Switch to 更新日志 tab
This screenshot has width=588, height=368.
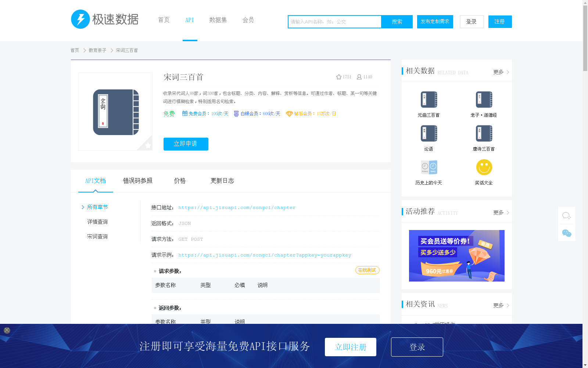pyautogui.click(x=222, y=181)
